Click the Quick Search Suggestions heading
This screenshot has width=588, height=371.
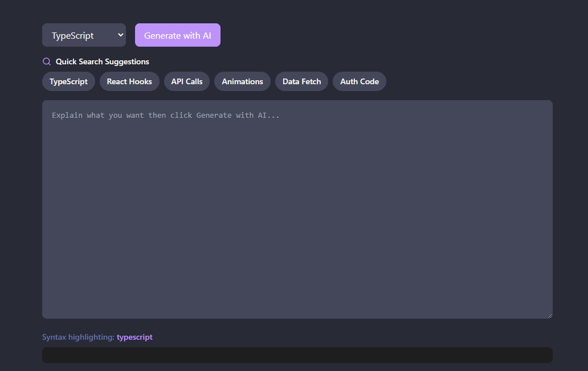pyautogui.click(x=103, y=61)
